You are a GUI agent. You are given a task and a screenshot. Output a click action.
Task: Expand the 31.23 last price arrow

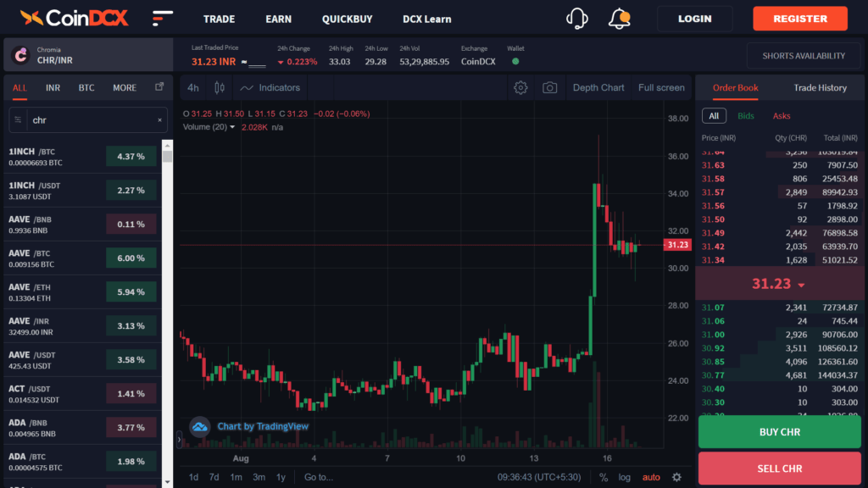coord(801,285)
